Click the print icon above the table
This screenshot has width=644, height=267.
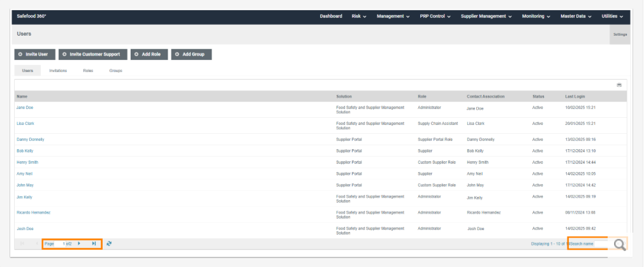618,85
